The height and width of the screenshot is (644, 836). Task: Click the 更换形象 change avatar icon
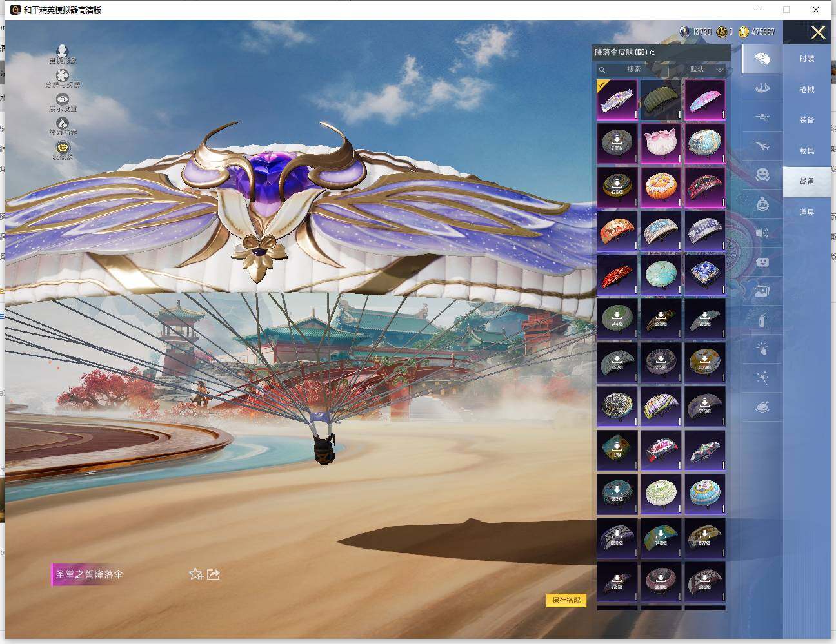click(x=63, y=52)
